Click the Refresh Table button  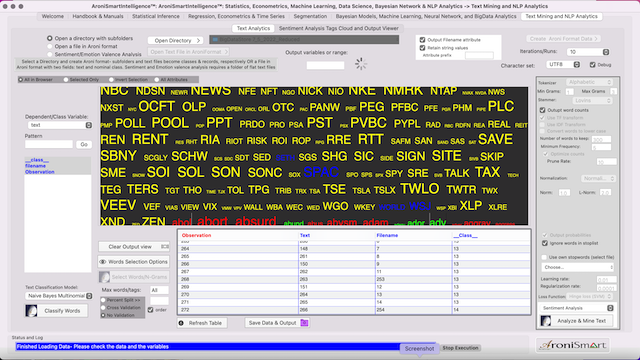pyautogui.click(x=202, y=323)
